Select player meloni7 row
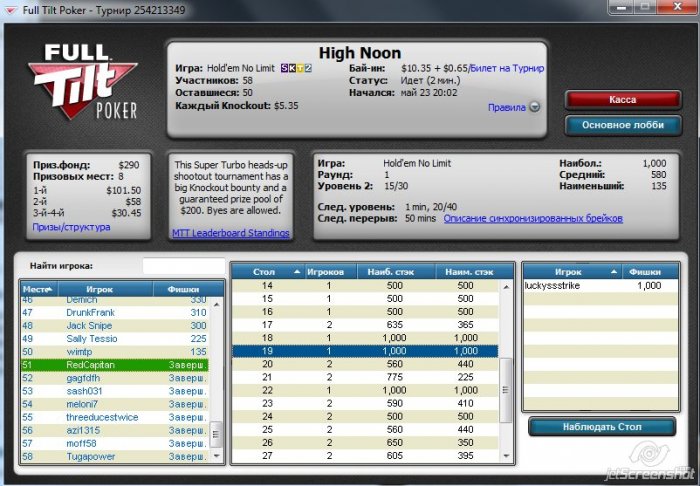 point(114,404)
